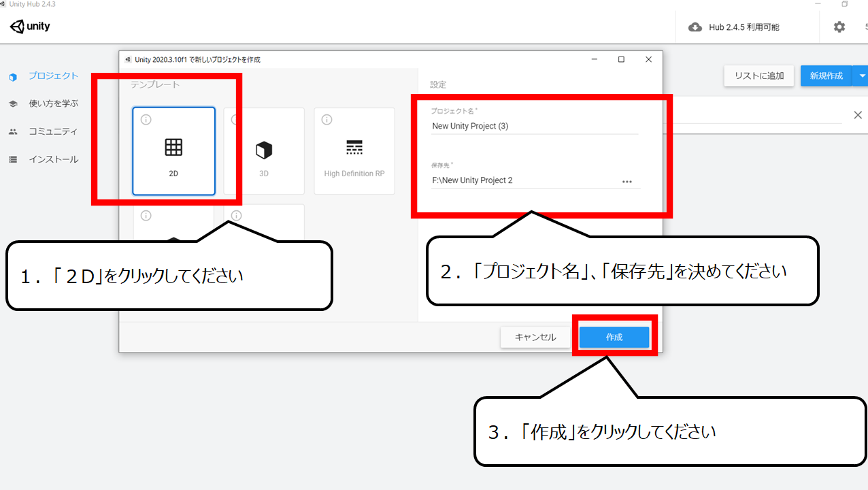The width and height of the screenshot is (868, 490).
Task: Click the 3D cube icon
Action: 264,150
